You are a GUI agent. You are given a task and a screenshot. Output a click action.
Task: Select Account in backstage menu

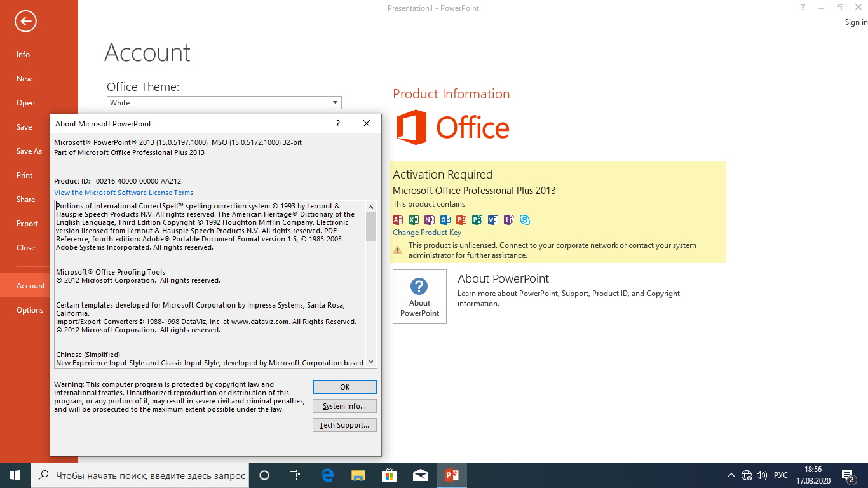pos(25,286)
